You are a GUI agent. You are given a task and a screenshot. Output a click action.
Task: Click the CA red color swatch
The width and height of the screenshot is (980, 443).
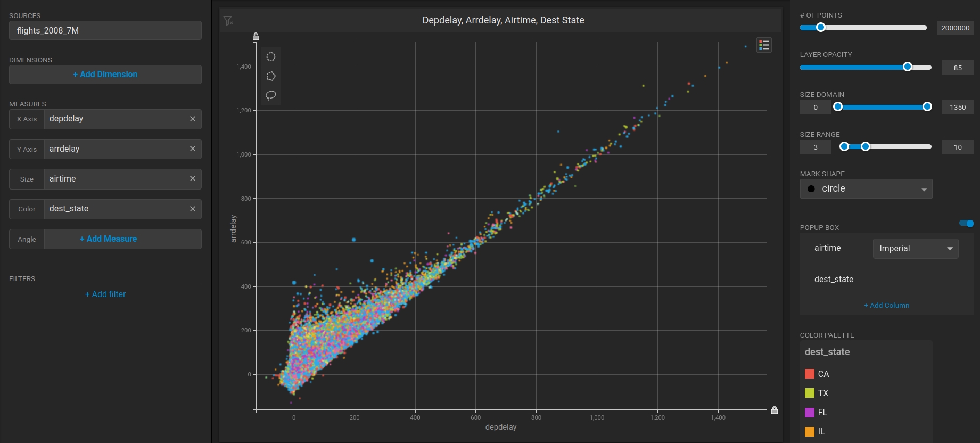point(810,374)
